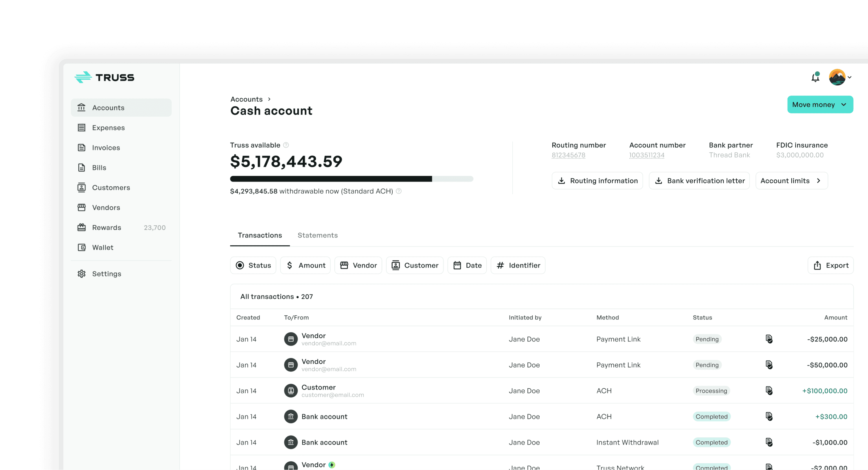Click the withdrawable balance progress bar
This screenshot has width=868, height=470.
(352, 179)
